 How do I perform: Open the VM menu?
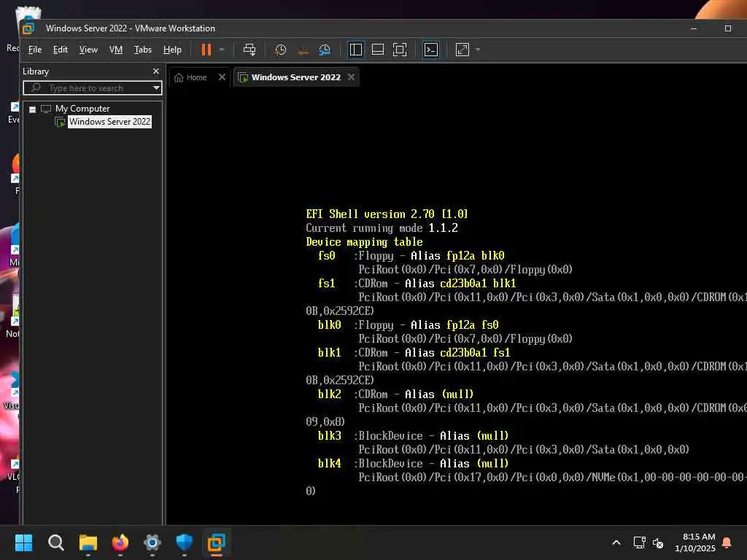click(x=116, y=50)
